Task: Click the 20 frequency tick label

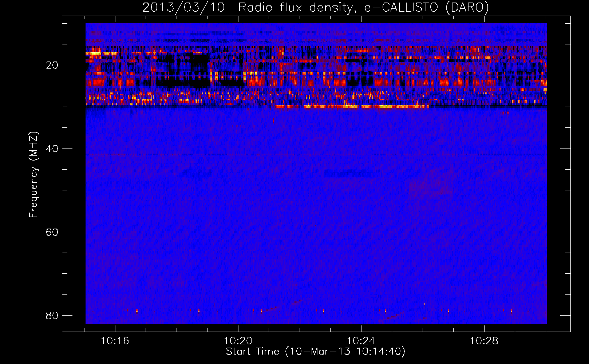Action: tap(52, 65)
